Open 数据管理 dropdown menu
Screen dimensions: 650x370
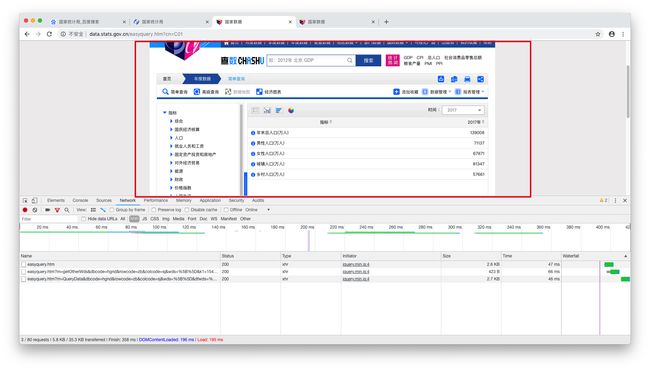(436, 92)
